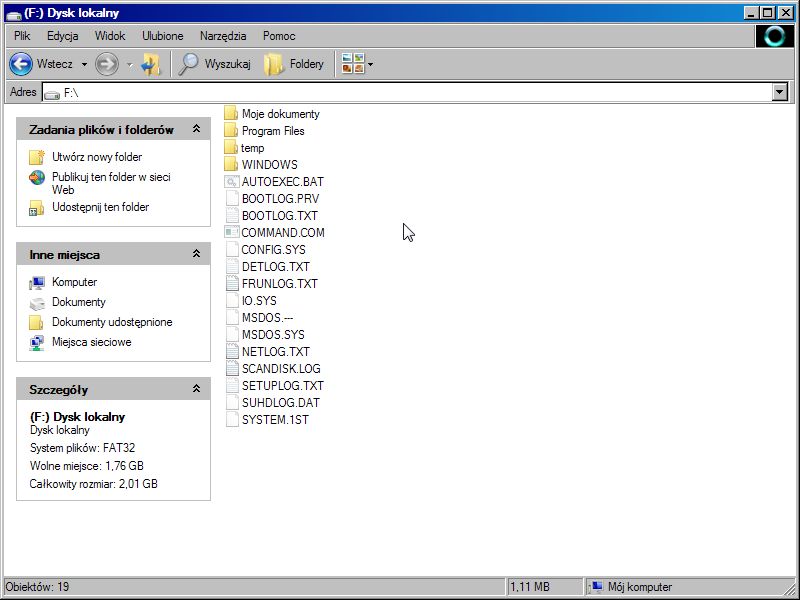Minimize the Dysk lokalny window
This screenshot has height=600, width=800.
click(751, 13)
